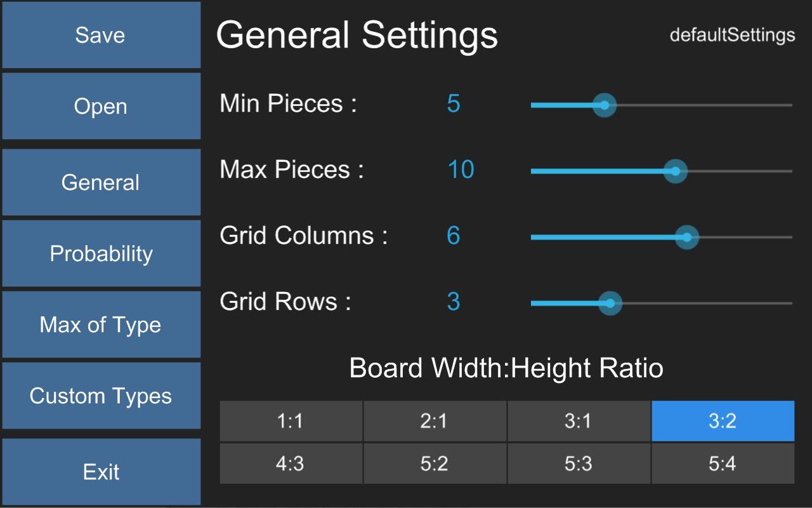This screenshot has height=508, width=812.
Task: Choose the 3:1 board ratio
Action: 579,421
